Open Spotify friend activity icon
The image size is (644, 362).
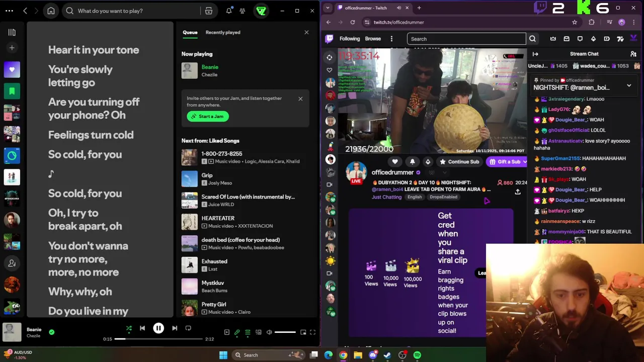pos(242,11)
